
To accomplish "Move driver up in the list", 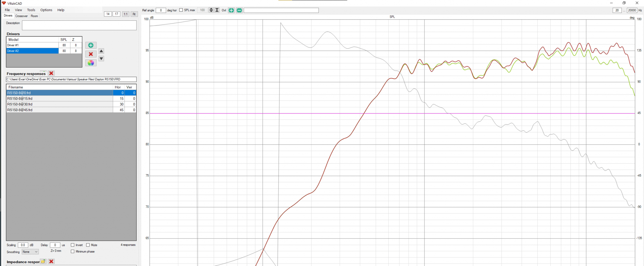I will tap(101, 51).
